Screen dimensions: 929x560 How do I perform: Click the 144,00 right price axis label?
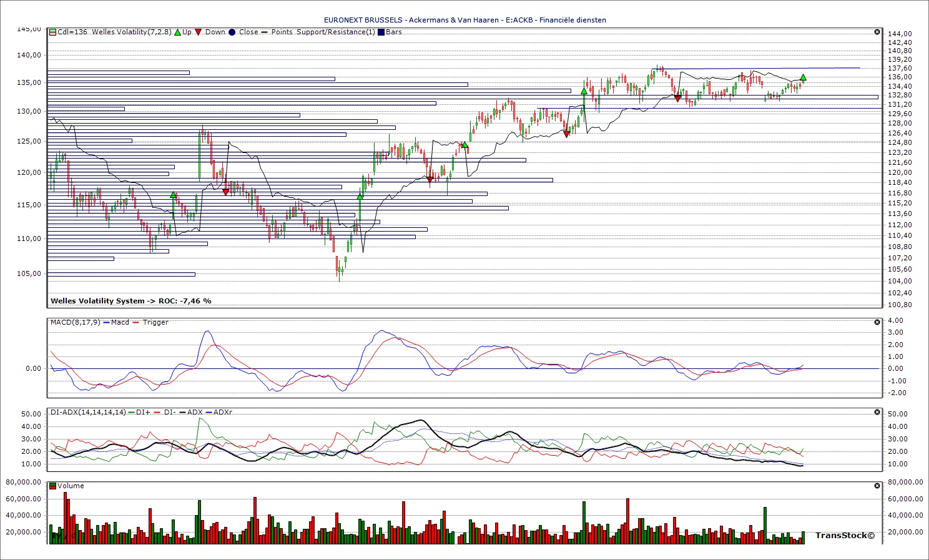(899, 34)
